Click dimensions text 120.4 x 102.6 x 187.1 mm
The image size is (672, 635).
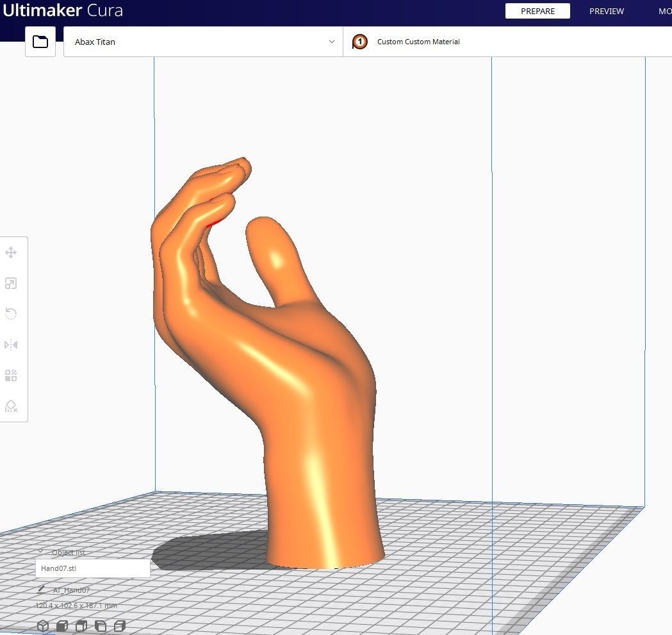pyautogui.click(x=76, y=606)
